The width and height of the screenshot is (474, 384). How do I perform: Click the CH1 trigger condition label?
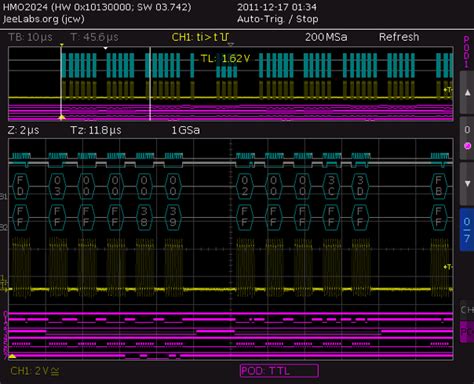(x=200, y=37)
